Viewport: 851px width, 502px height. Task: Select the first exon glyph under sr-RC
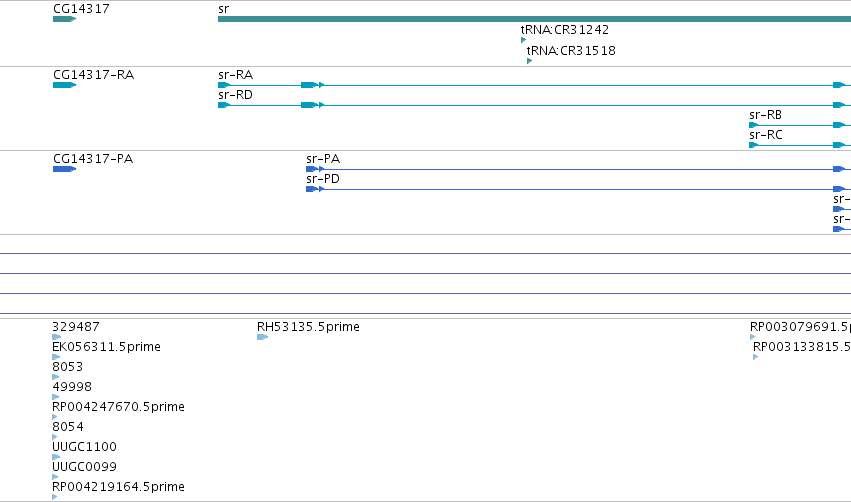(x=753, y=145)
